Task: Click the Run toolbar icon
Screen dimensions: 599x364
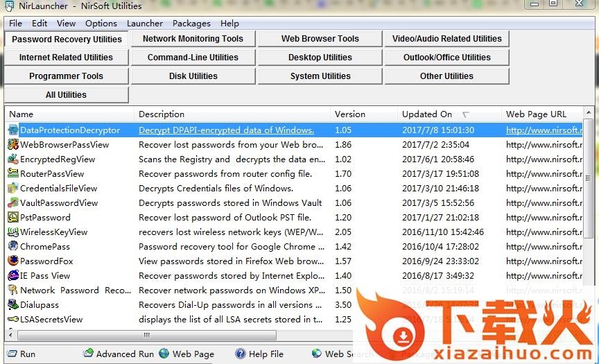Action: click(x=12, y=354)
